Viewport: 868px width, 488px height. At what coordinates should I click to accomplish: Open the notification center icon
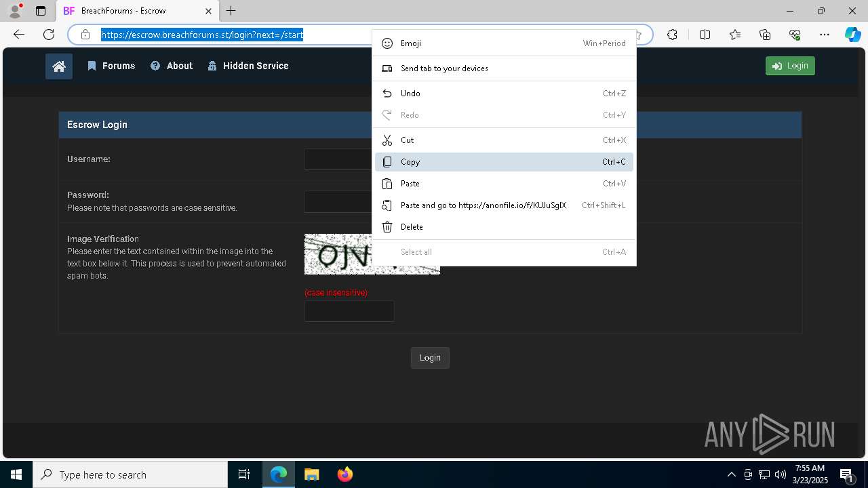point(847,474)
